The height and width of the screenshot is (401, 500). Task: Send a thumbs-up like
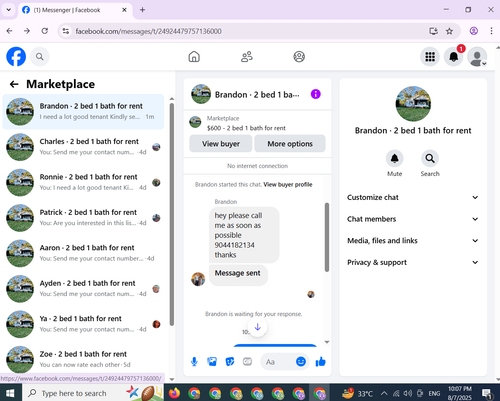[320, 362]
